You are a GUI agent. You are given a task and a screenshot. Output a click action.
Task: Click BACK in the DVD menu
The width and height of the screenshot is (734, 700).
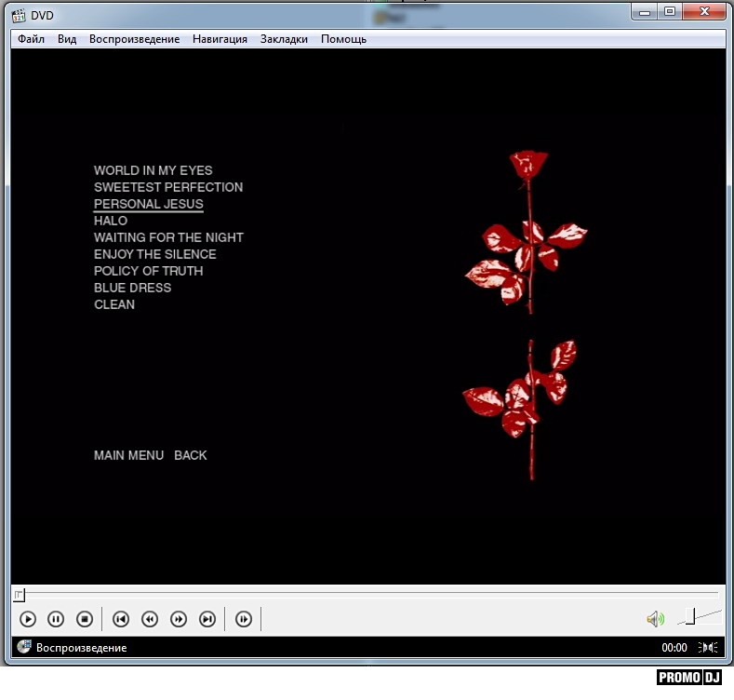191,455
